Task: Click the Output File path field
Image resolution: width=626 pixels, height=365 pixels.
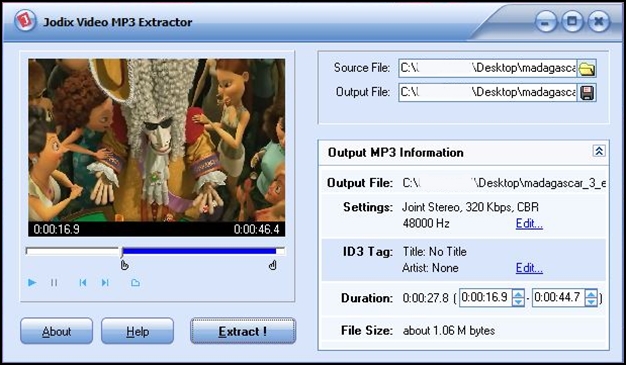Action: coord(488,92)
